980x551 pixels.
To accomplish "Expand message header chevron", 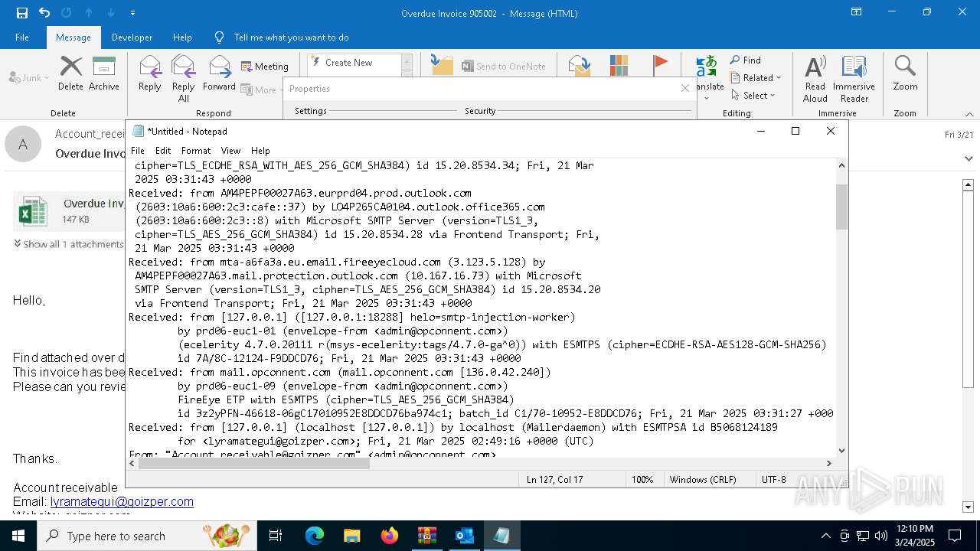I will point(969,158).
